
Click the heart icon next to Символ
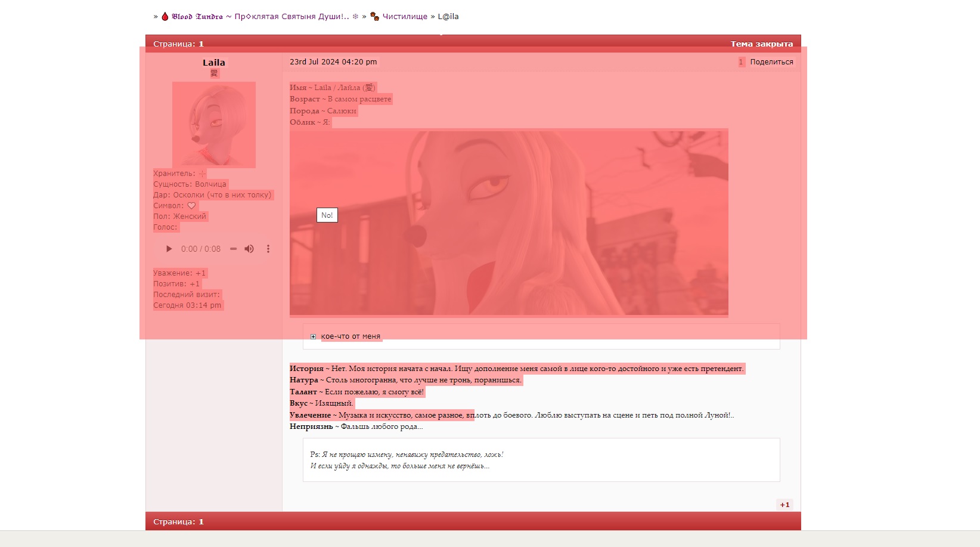coord(191,206)
